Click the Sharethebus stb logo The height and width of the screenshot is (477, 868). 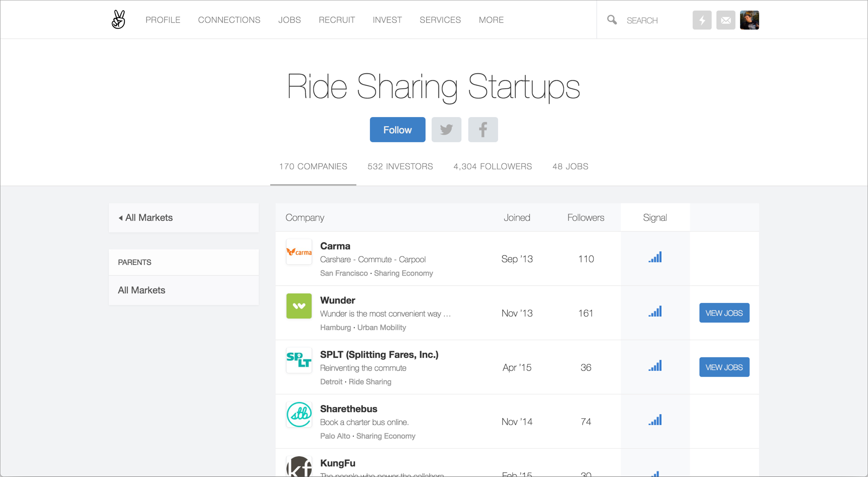click(299, 415)
